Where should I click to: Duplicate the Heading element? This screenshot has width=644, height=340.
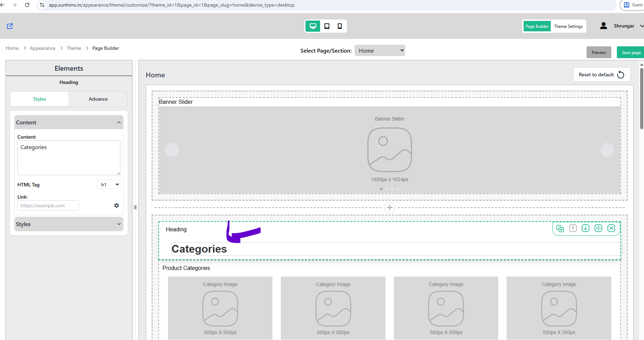560,228
